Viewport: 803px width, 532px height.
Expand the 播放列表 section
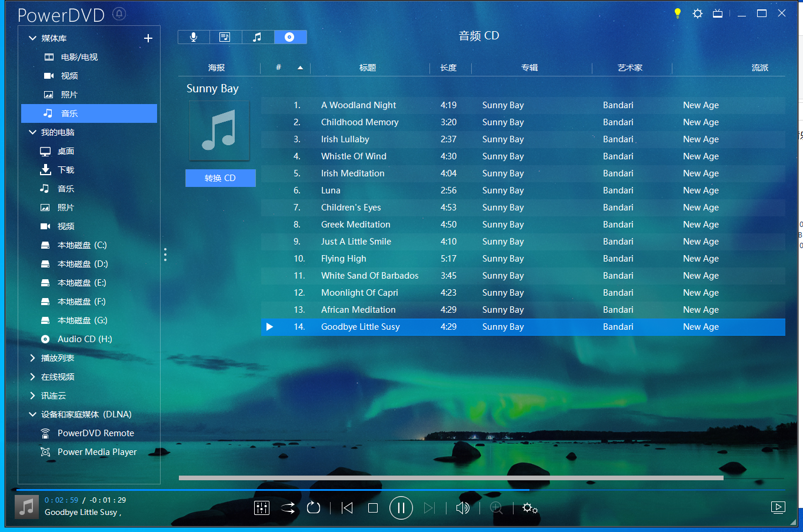(x=32, y=358)
